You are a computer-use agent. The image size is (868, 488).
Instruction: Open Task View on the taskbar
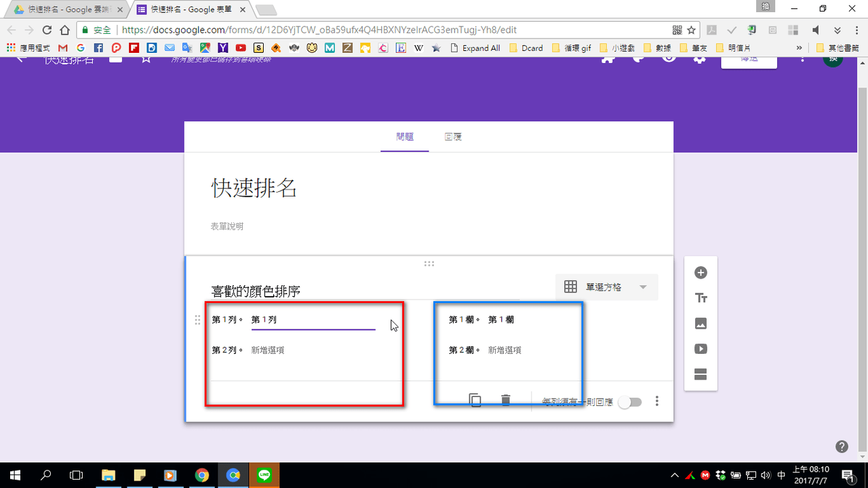coord(77,475)
